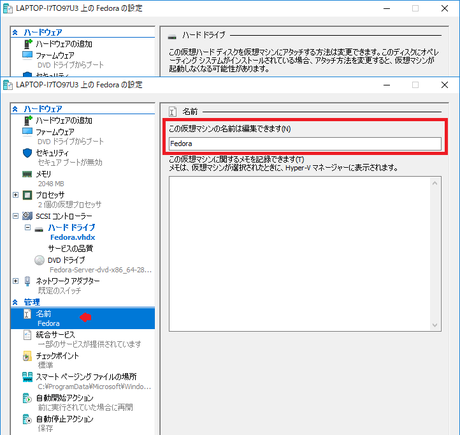Minimize the back Fedora settings window
The height and width of the screenshot is (435, 460).
387,9
